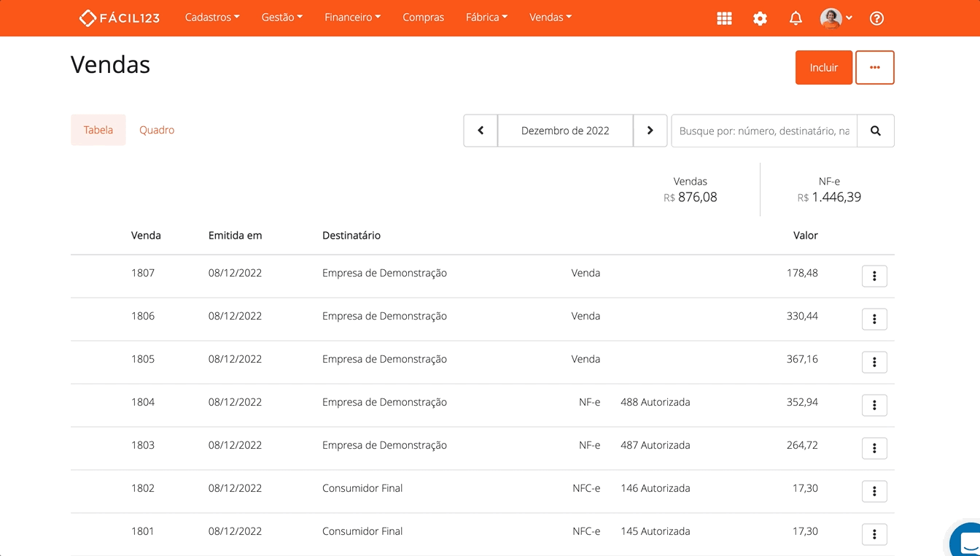The image size is (980, 556).
Task: Open the help question mark icon
Action: pyautogui.click(x=876, y=18)
